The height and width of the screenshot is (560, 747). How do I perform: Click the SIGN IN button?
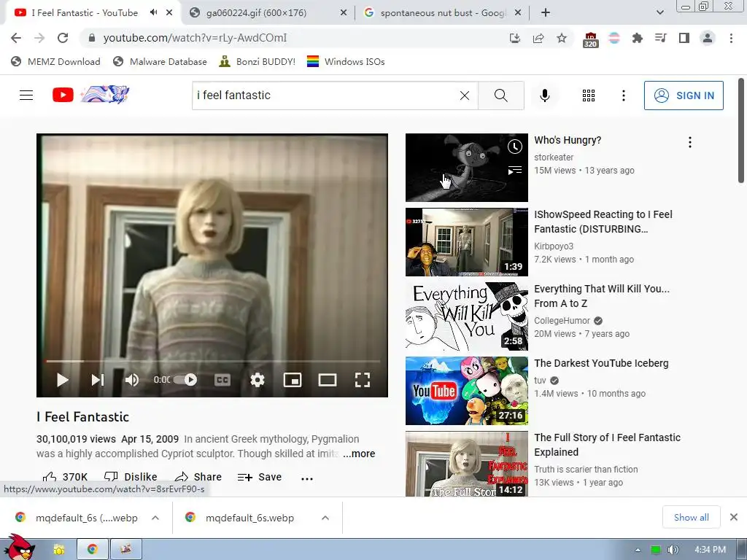(x=684, y=96)
